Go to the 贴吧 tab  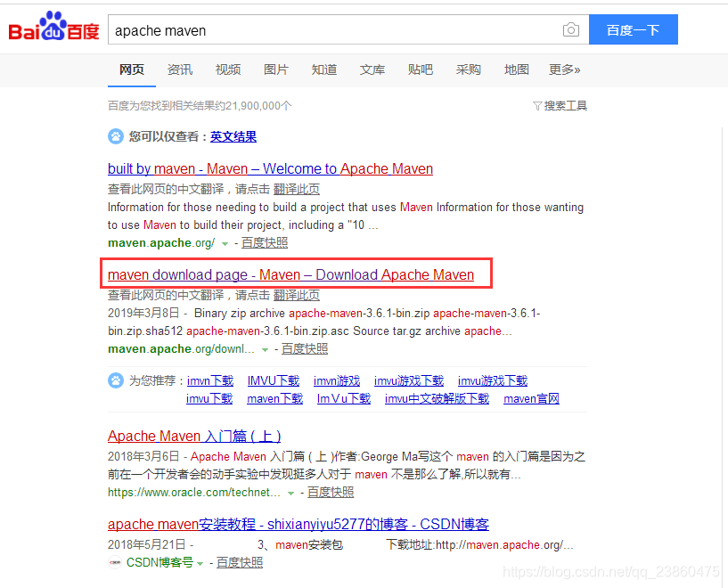[421, 69]
